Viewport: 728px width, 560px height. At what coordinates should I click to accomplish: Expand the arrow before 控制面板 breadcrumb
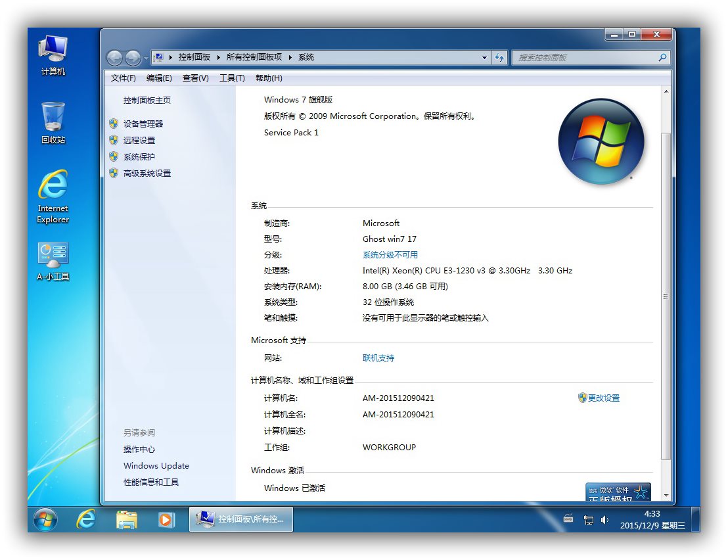(170, 57)
